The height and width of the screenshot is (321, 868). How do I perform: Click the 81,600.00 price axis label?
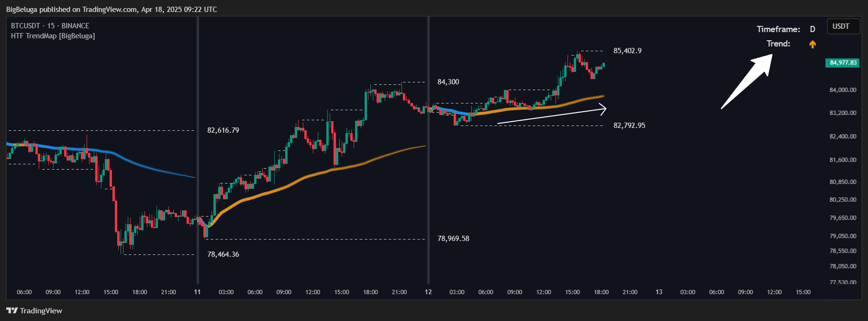tap(843, 160)
